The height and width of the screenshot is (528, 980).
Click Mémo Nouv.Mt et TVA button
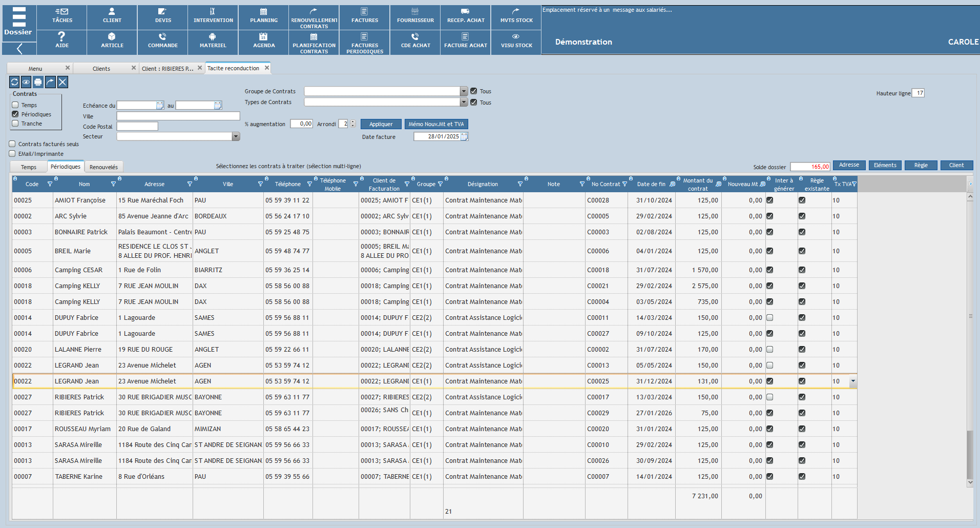tap(436, 124)
